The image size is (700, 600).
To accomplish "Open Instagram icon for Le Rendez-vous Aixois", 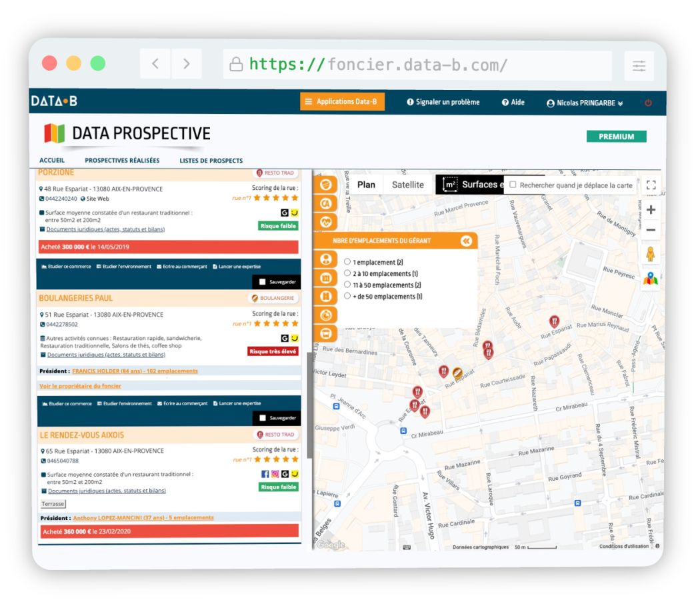I will (275, 473).
